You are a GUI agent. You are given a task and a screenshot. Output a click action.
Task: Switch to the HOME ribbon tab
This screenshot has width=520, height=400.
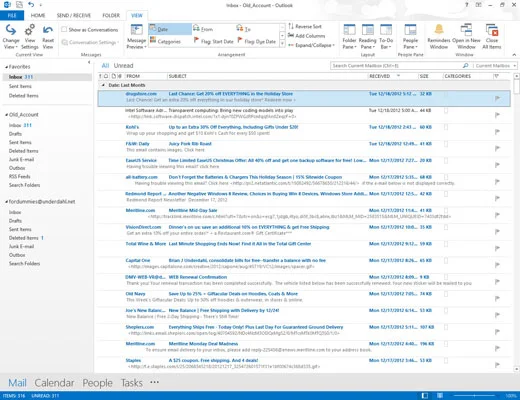38,15
